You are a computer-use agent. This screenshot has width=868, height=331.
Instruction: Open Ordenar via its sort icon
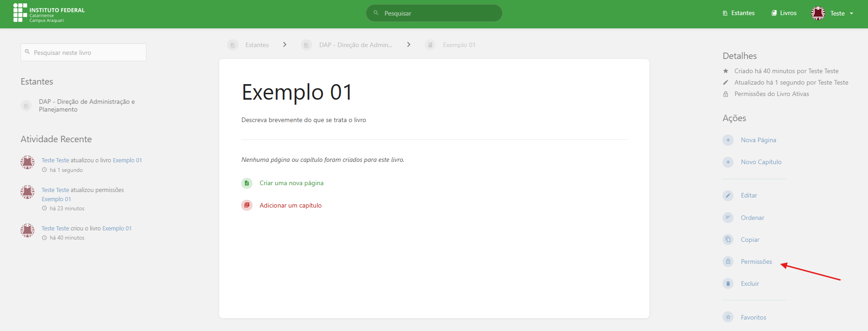coord(728,218)
